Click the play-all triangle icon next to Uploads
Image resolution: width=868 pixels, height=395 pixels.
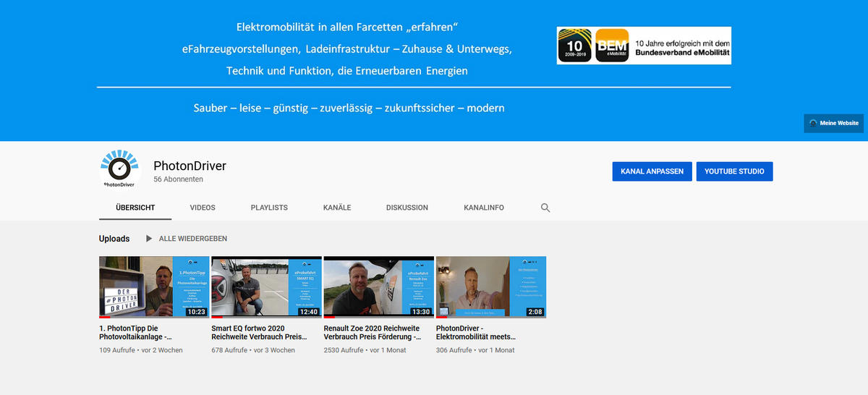149,238
